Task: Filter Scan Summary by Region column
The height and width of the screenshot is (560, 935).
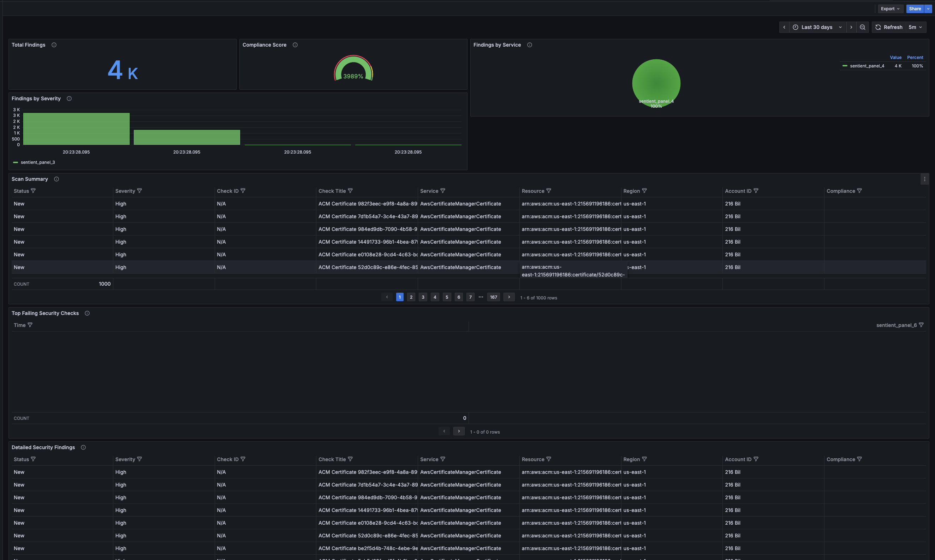Action: coord(644,191)
